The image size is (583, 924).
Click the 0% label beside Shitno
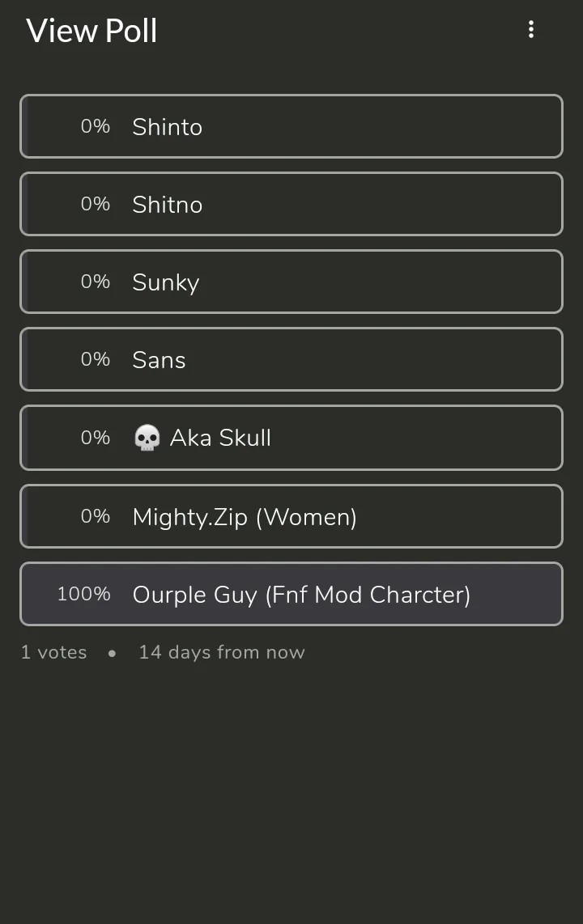[95, 204]
